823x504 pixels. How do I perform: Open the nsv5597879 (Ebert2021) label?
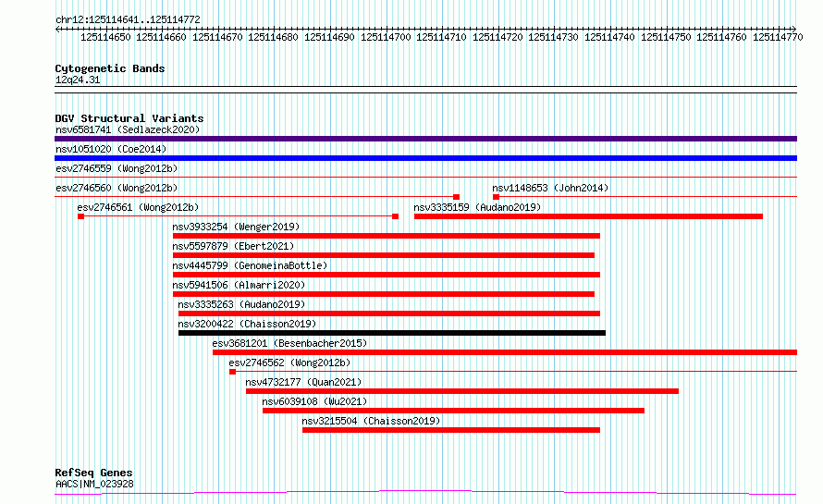coord(233,246)
